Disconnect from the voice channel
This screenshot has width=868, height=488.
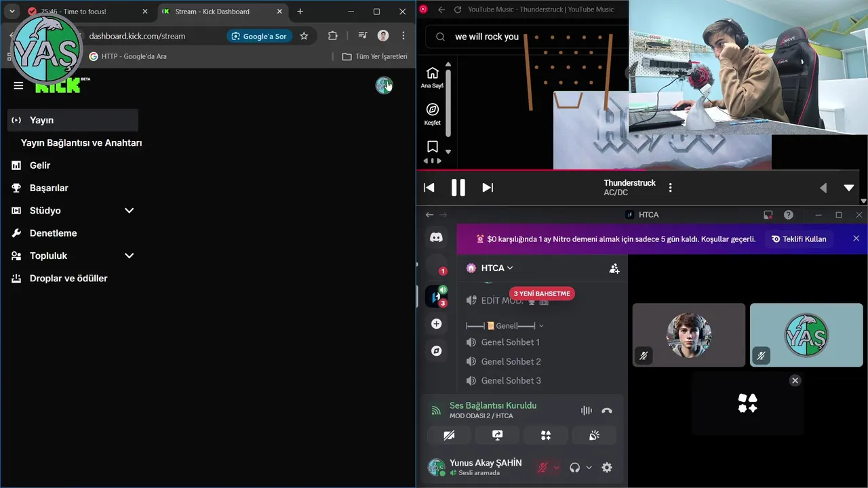[607, 411]
